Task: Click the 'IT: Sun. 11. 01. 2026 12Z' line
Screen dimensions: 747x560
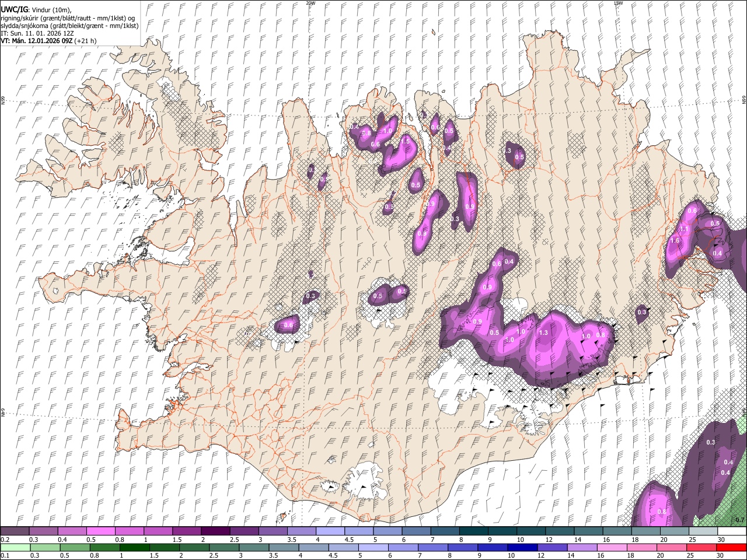Action: [x=37, y=33]
